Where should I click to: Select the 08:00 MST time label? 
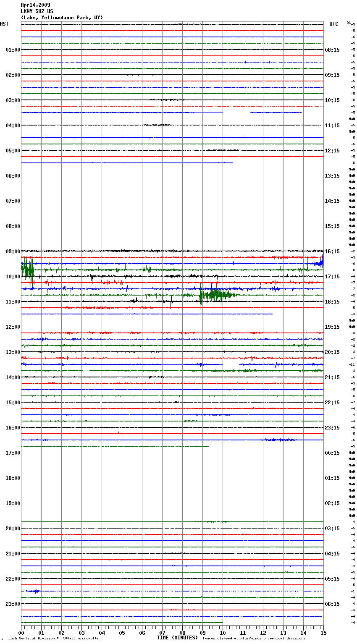coord(13,226)
